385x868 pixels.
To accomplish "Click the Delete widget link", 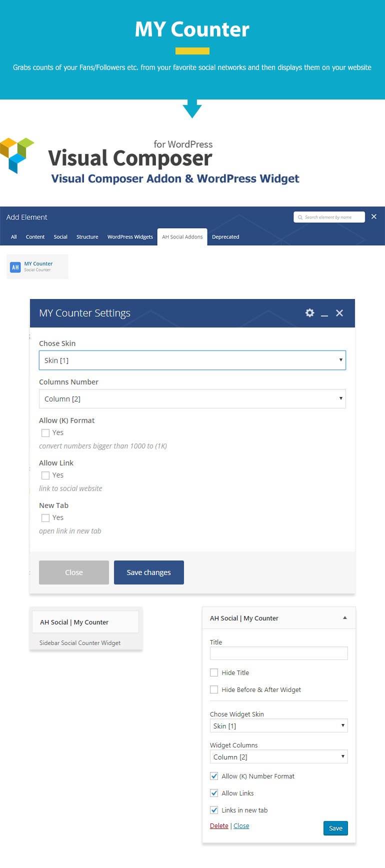I will tap(219, 825).
